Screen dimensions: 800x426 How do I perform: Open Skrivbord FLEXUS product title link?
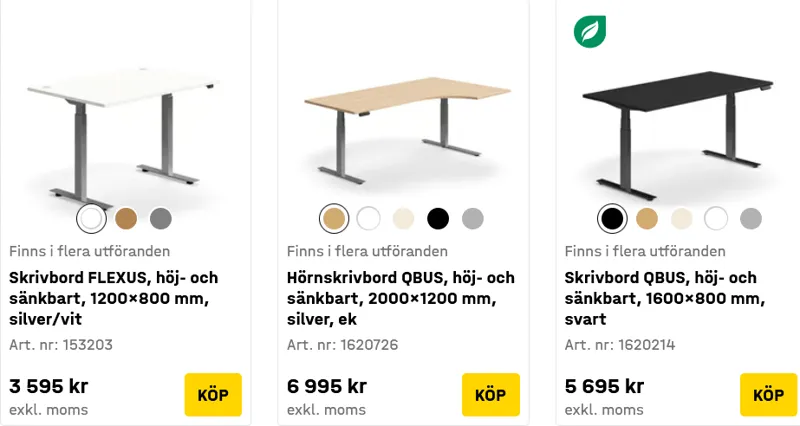click(113, 298)
